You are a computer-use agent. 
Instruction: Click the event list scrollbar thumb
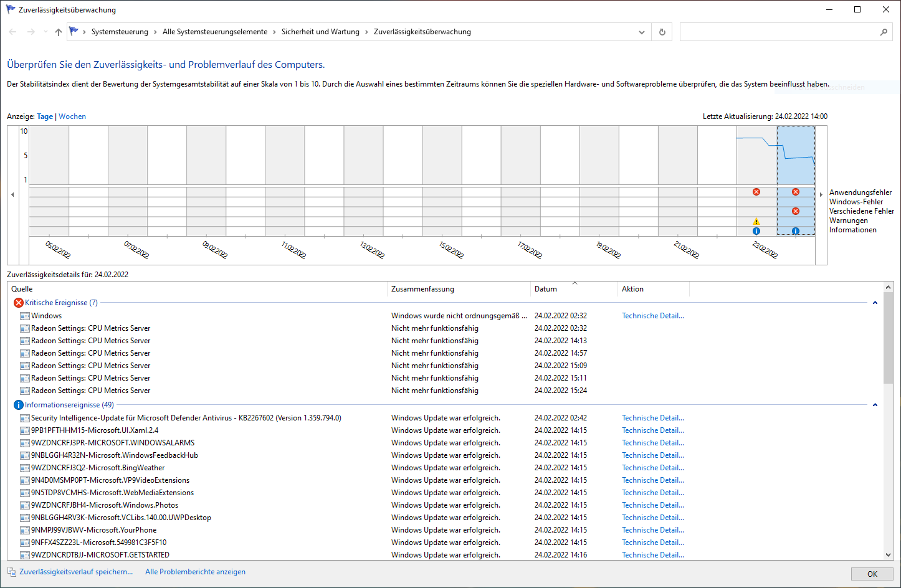tap(889, 339)
